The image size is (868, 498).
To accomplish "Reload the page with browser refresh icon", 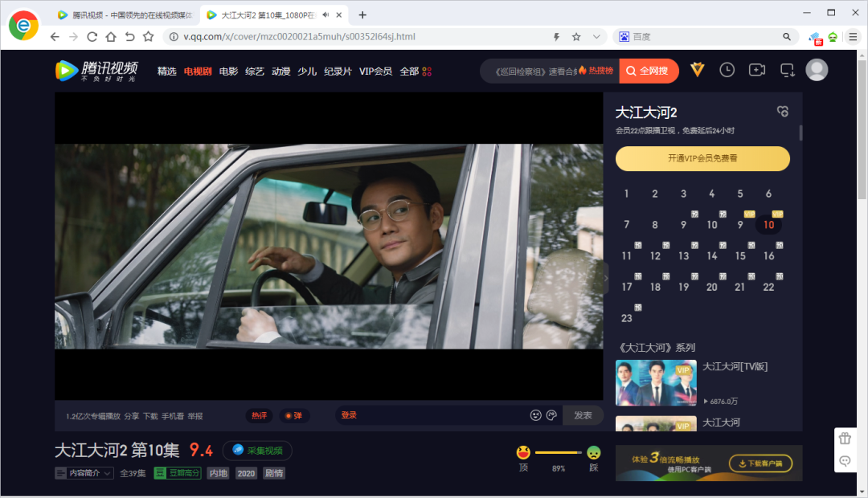I will 92,36.
